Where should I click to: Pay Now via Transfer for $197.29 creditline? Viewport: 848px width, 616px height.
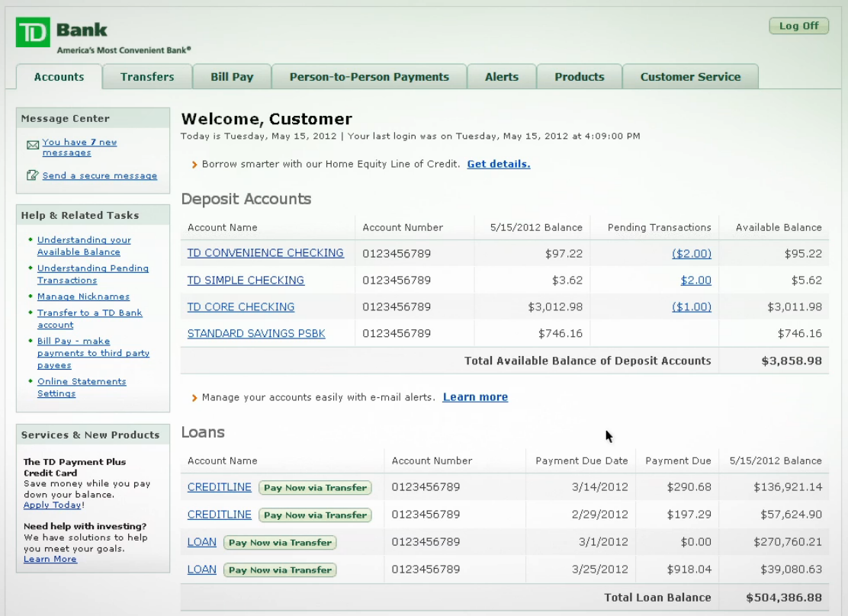[315, 515]
